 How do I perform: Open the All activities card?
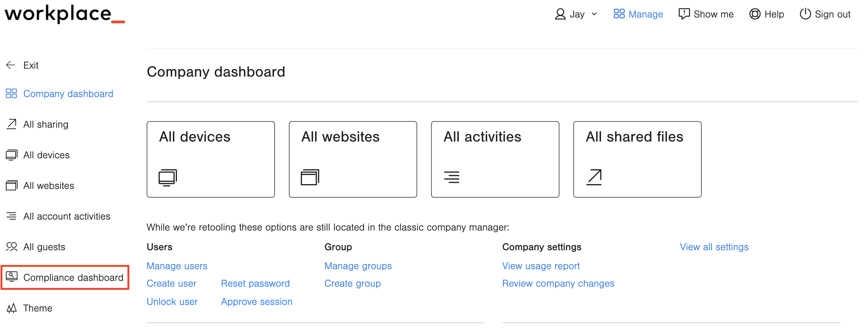[495, 159]
